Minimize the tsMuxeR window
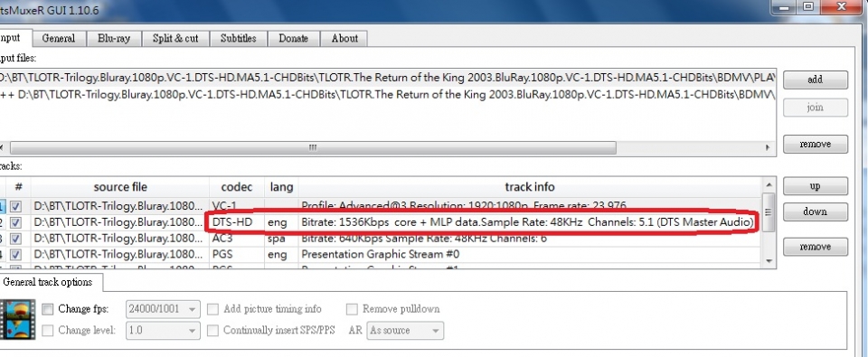The image size is (868, 357). (x=783, y=6)
